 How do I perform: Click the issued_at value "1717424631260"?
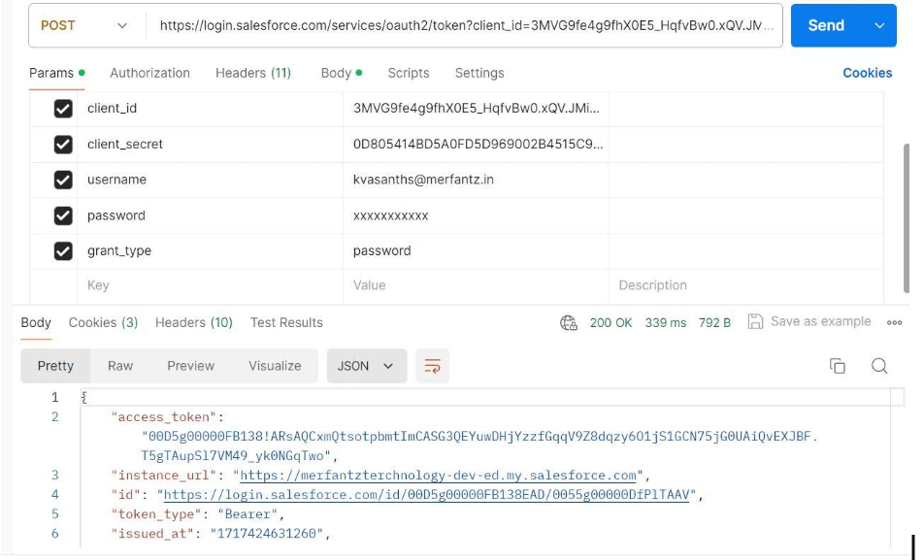(267, 534)
